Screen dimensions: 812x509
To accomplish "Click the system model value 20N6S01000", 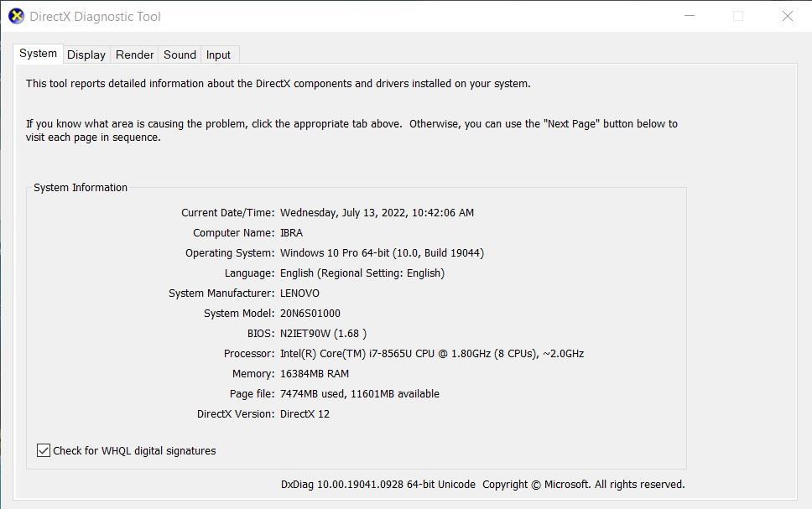I will point(310,314).
